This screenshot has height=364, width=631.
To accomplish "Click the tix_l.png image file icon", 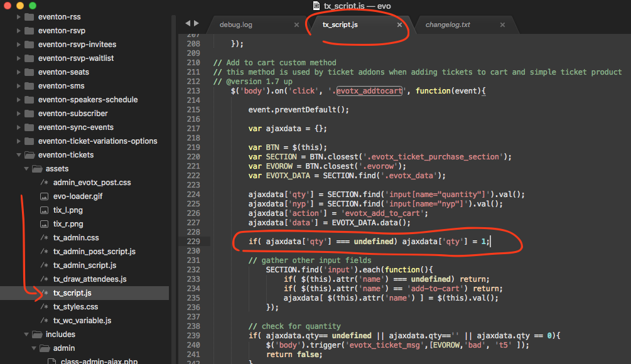I will click(x=44, y=210).
